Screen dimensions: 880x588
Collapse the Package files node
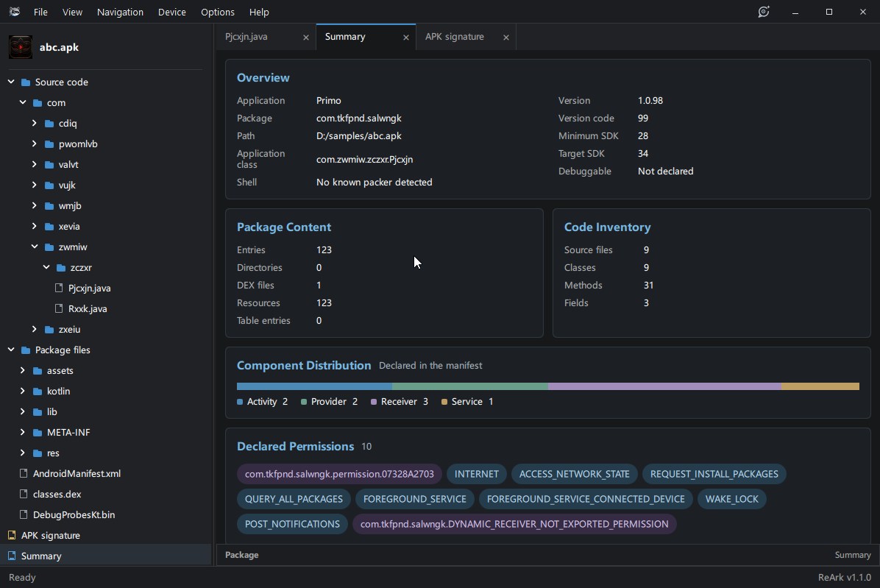[x=11, y=350]
